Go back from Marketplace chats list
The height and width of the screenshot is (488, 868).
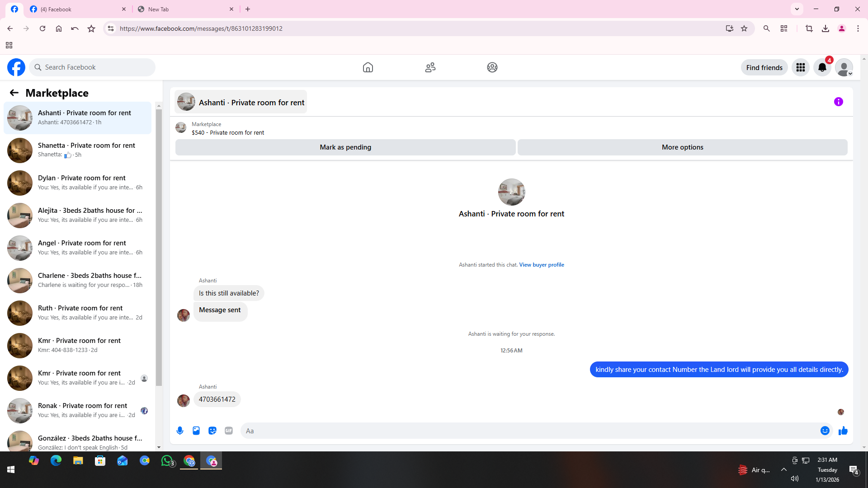pyautogui.click(x=14, y=93)
